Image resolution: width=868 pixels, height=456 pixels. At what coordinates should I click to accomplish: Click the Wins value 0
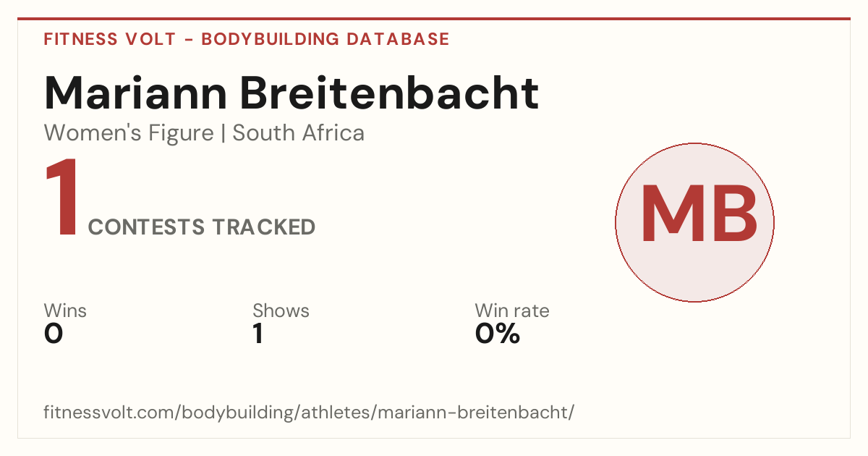pos(54,334)
